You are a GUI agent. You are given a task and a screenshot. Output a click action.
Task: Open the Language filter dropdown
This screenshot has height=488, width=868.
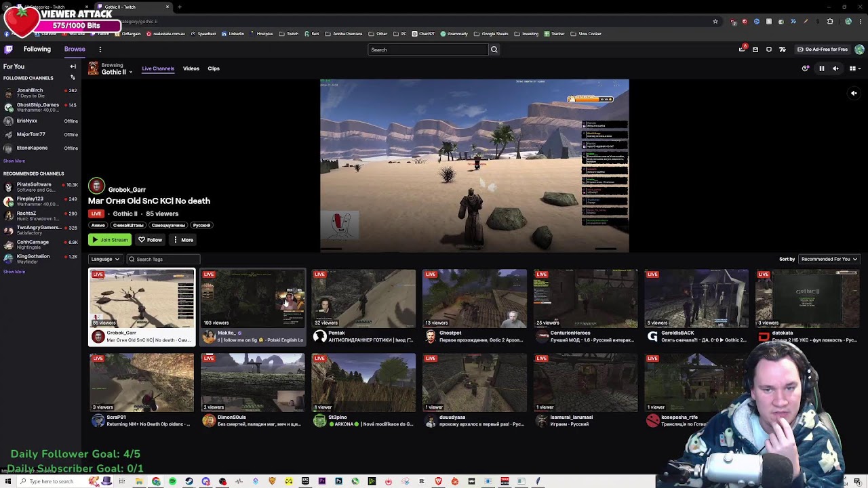pyautogui.click(x=105, y=259)
